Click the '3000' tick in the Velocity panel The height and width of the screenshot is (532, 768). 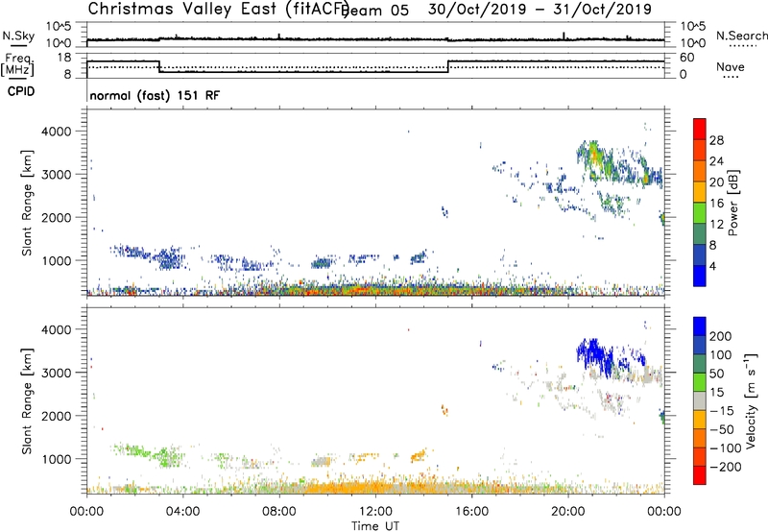(x=56, y=373)
